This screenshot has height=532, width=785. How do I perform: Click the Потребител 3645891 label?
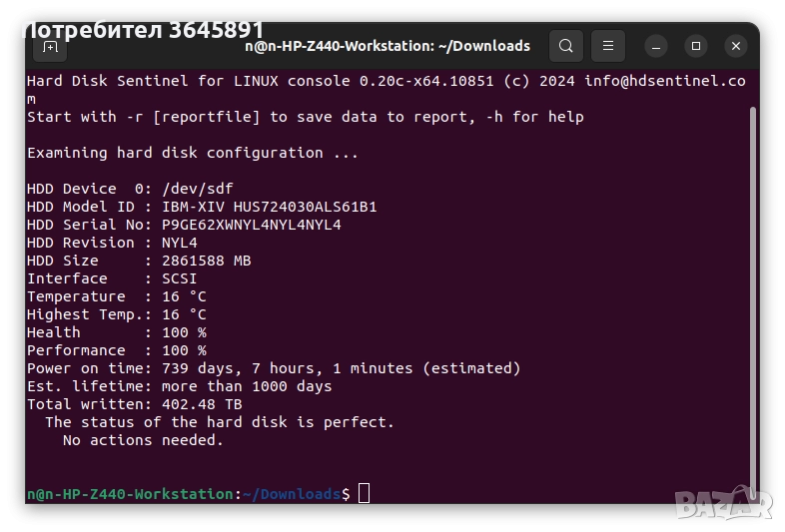tap(142, 29)
